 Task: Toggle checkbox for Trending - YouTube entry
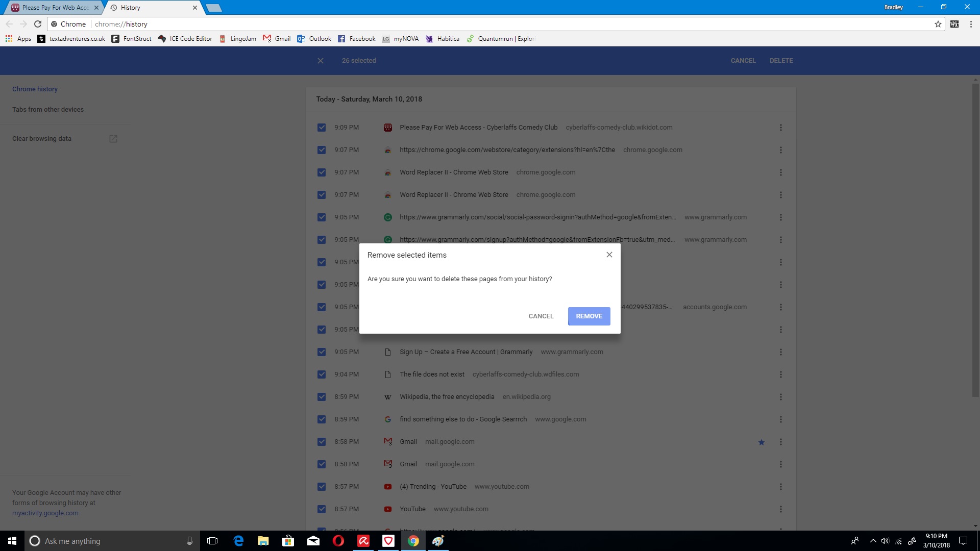point(322,487)
